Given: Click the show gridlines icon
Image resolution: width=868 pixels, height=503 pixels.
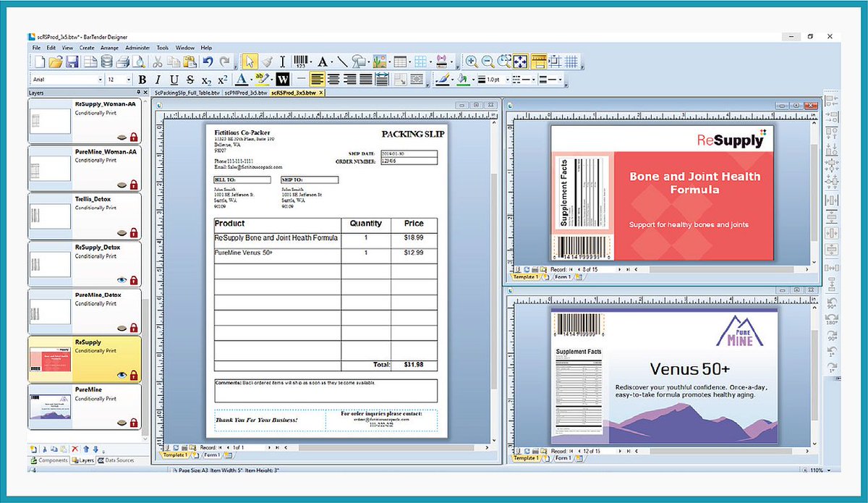Looking at the screenshot, I should click(571, 62).
